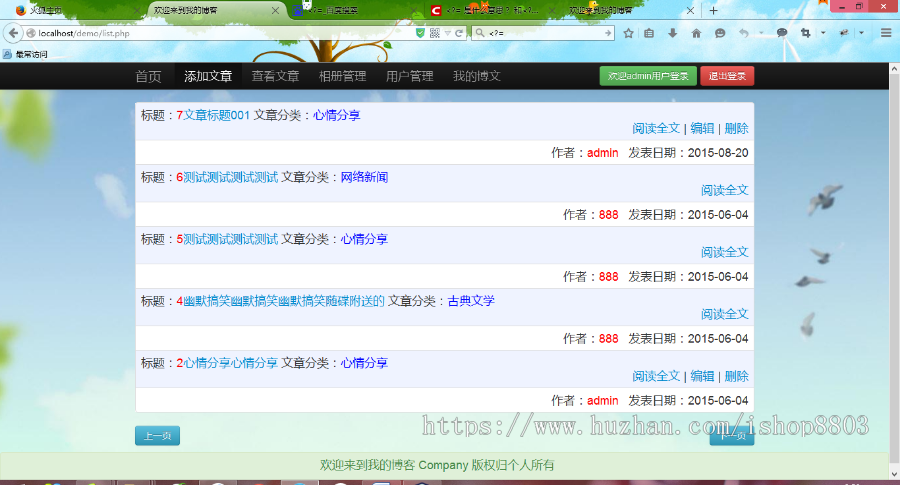Open 添加文章 in the navigation bar

click(x=208, y=76)
